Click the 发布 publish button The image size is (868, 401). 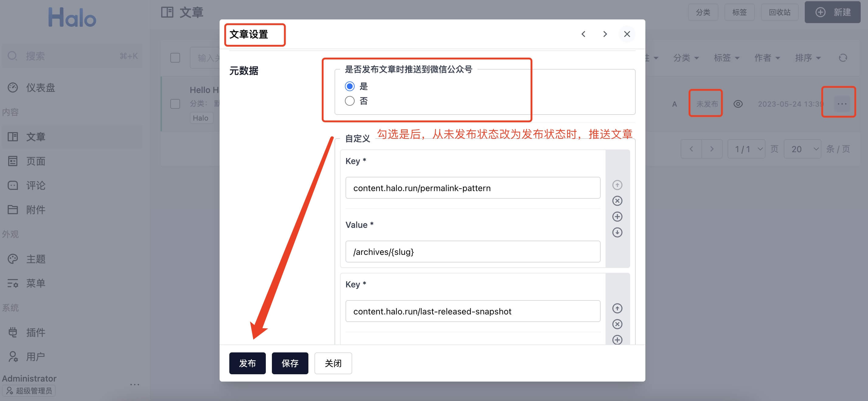[x=247, y=363]
